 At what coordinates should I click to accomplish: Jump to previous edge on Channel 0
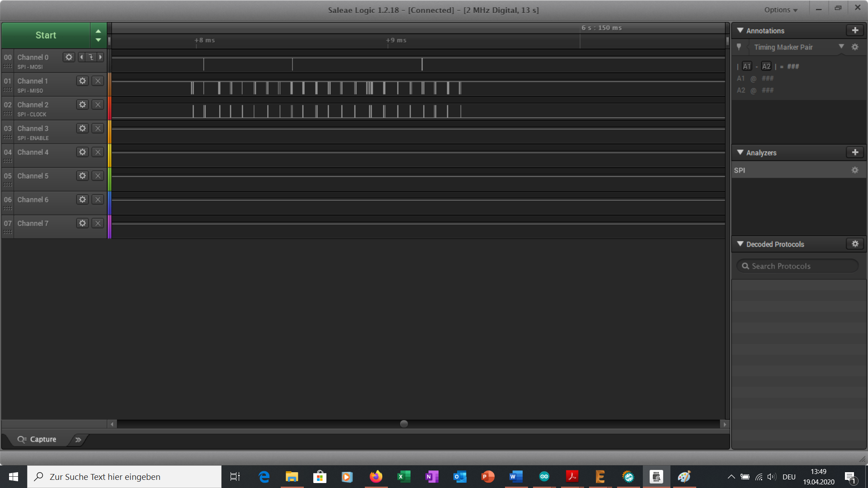pos(81,57)
